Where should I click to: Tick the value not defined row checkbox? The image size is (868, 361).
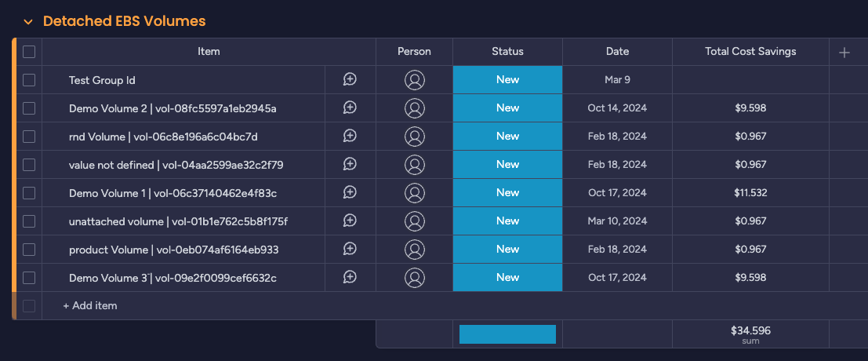29,165
